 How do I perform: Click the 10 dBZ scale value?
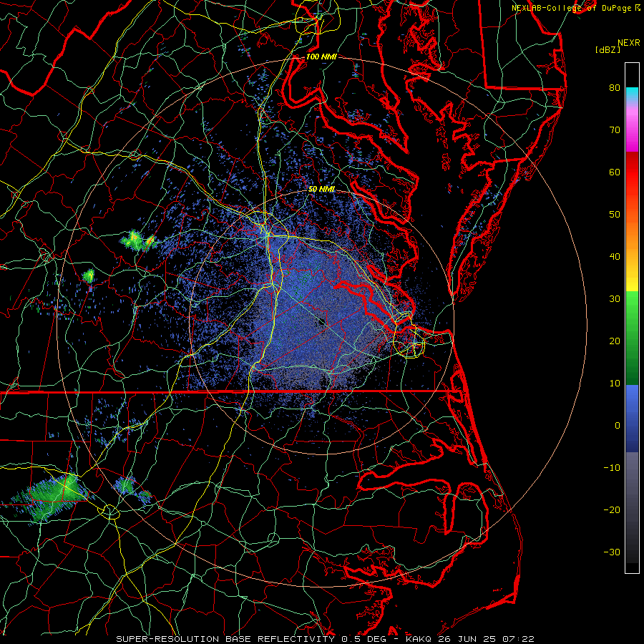615,384
